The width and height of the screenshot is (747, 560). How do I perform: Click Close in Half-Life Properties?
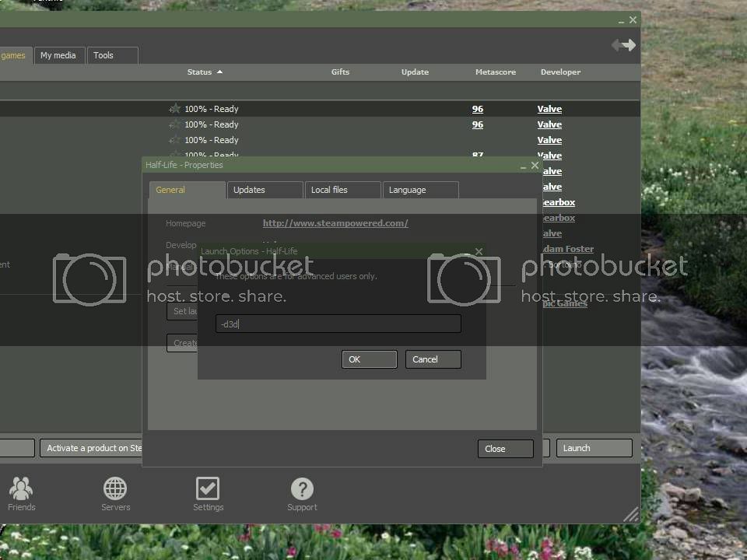[x=506, y=449]
